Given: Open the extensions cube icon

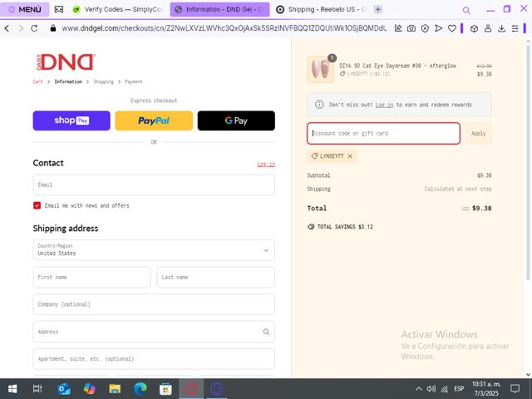Looking at the screenshot, I should (x=474, y=28).
